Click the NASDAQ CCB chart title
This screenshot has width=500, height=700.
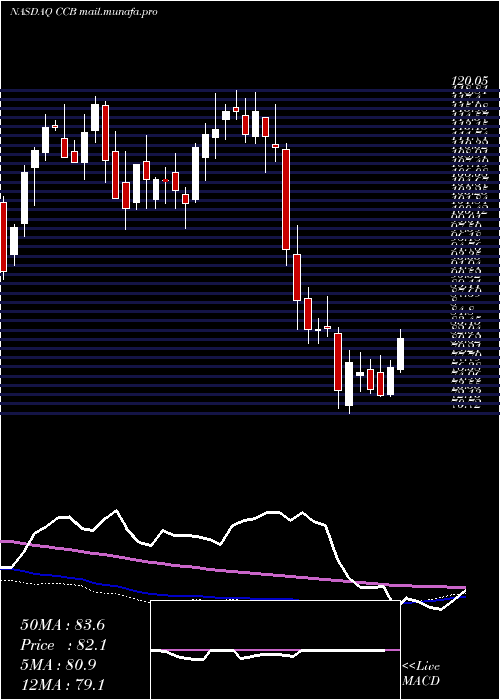pos(83,12)
